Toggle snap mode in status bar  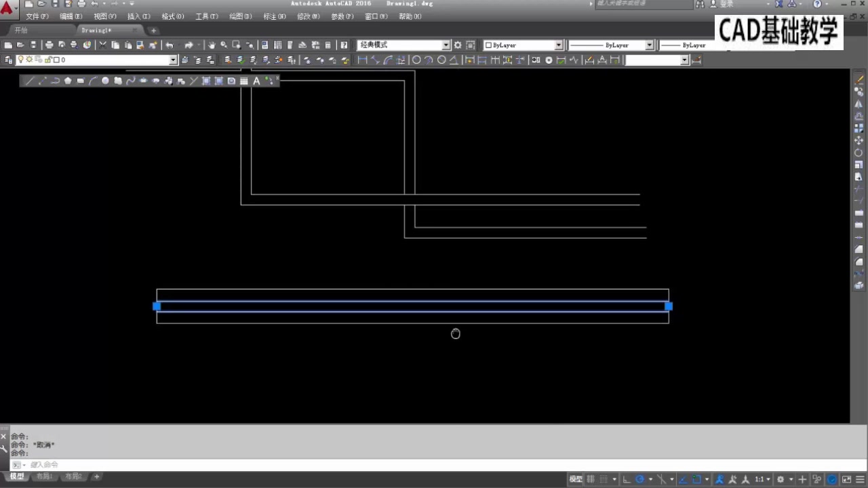604,479
